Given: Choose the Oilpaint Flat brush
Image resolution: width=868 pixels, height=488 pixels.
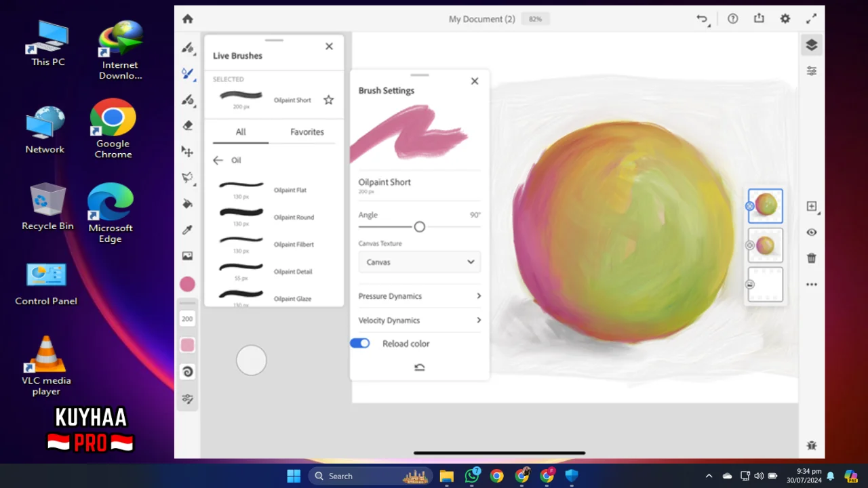Looking at the screenshot, I should tap(273, 189).
